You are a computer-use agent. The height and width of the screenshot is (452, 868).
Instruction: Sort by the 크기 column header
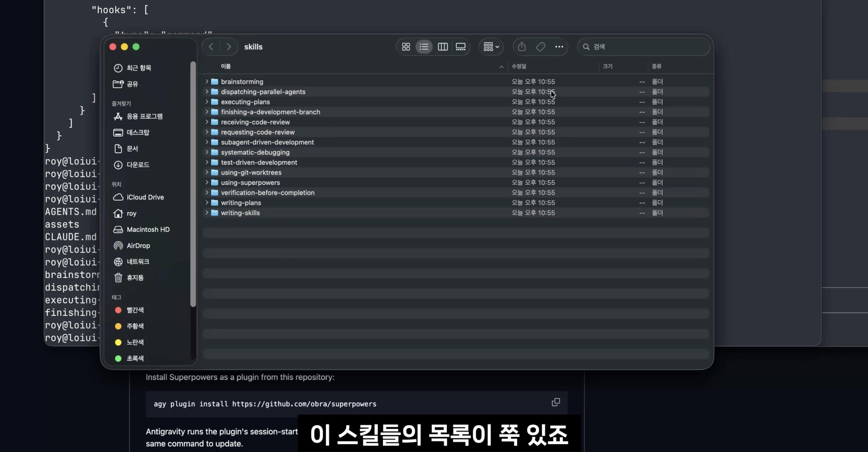click(608, 66)
